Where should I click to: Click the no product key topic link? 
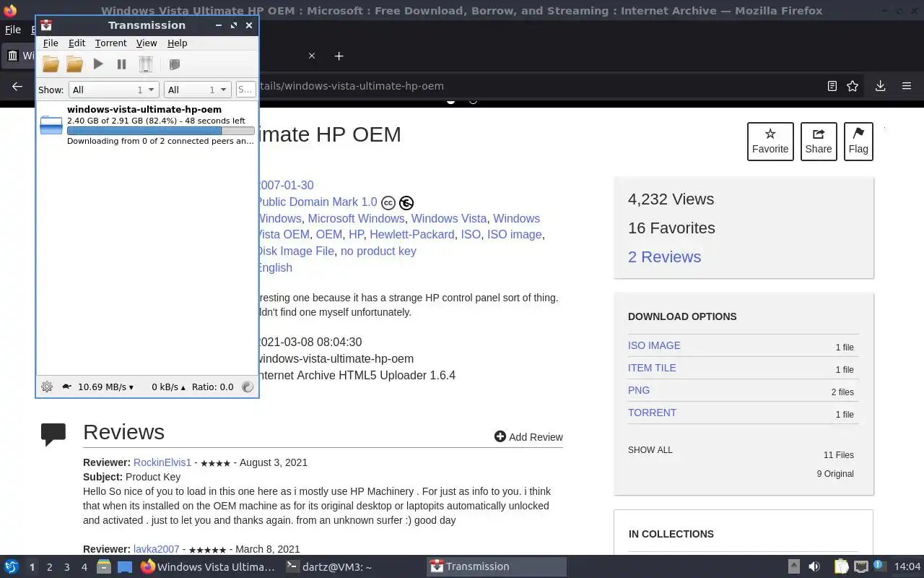(x=378, y=251)
